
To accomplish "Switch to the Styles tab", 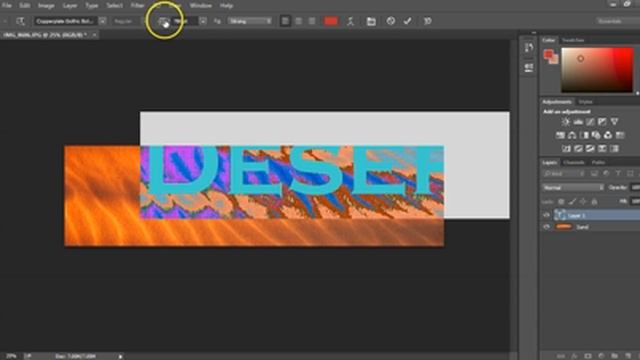I will [x=585, y=102].
